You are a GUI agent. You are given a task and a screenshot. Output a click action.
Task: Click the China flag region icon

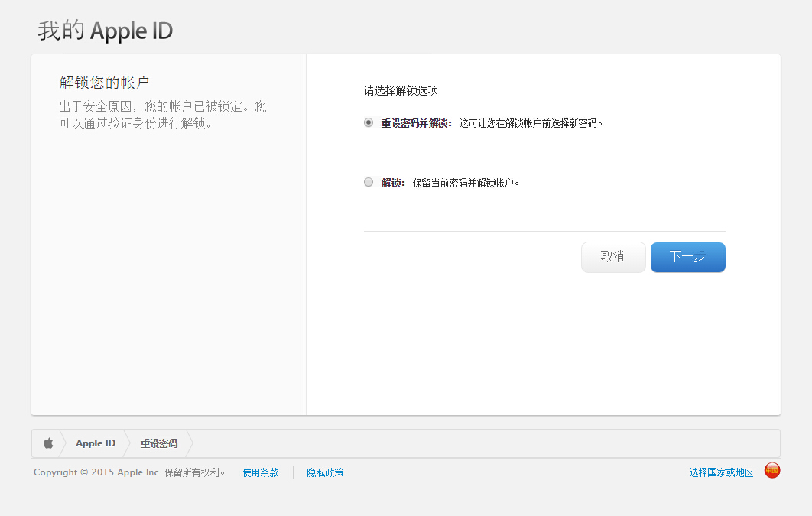click(772, 470)
